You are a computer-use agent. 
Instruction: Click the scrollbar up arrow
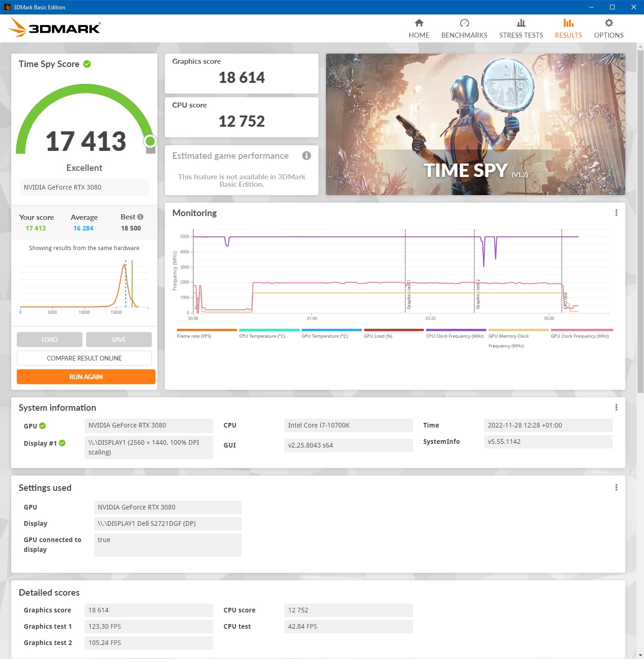tap(640, 46)
